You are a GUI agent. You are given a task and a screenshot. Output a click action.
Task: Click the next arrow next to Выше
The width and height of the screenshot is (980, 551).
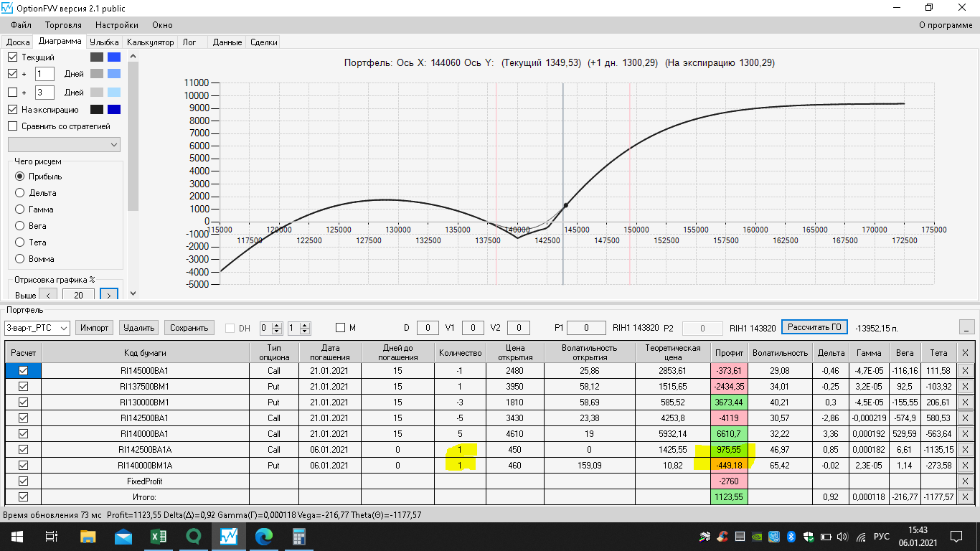point(109,295)
